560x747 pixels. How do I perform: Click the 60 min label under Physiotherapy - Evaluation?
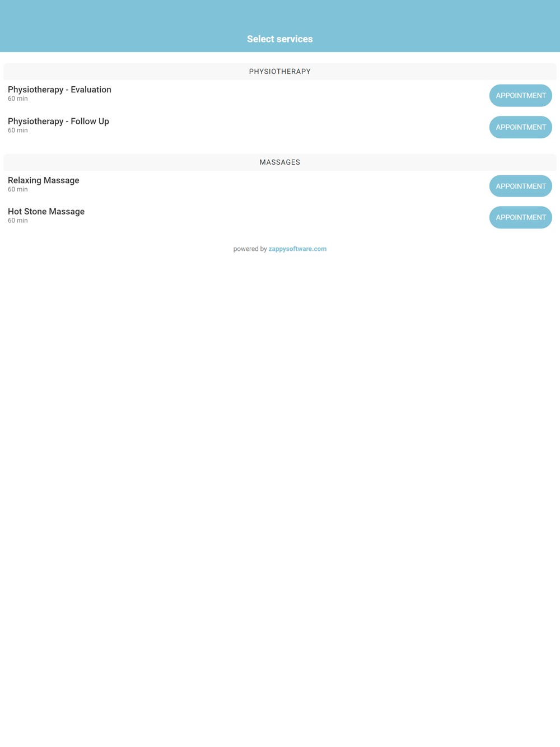coord(18,99)
